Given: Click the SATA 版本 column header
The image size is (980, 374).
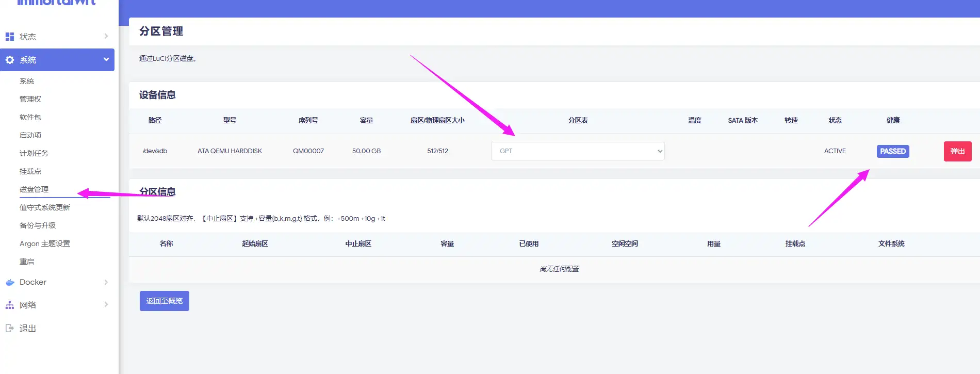Looking at the screenshot, I should pyautogui.click(x=743, y=120).
